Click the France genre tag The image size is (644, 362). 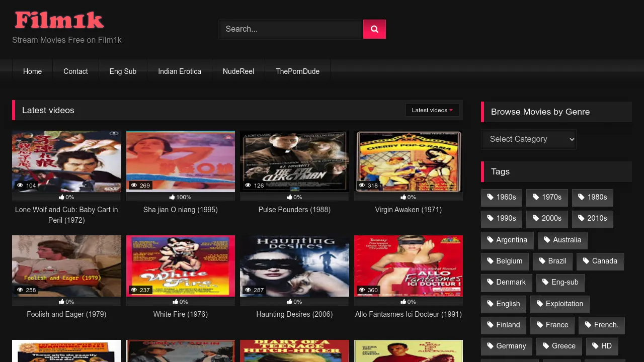[x=552, y=325]
